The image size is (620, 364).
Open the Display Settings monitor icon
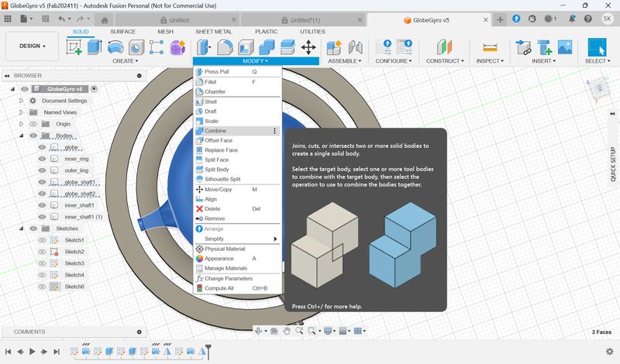coord(327,331)
